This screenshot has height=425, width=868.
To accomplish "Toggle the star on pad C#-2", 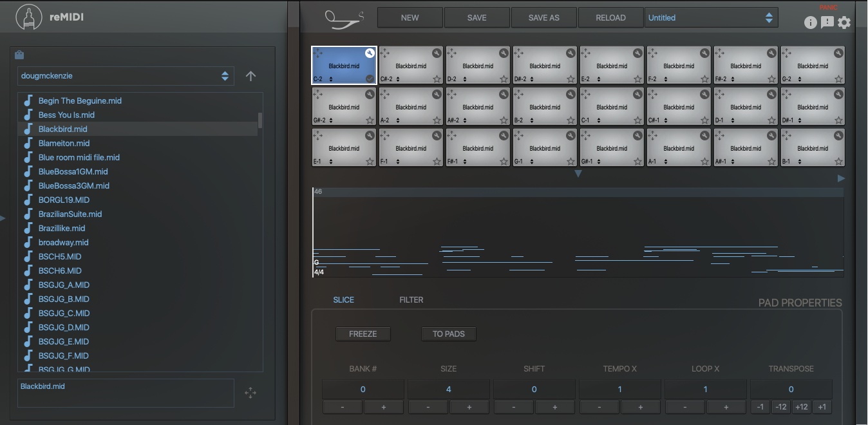I will click(437, 79).
